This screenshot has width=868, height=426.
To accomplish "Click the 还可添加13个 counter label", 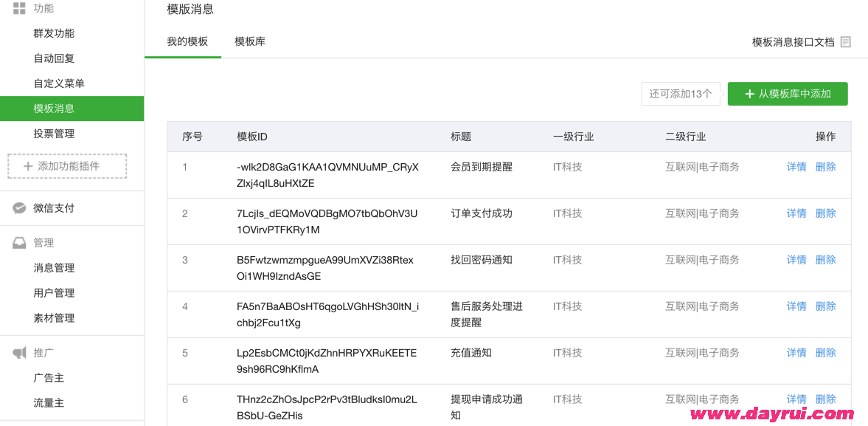I will click(x=679, y=94).
